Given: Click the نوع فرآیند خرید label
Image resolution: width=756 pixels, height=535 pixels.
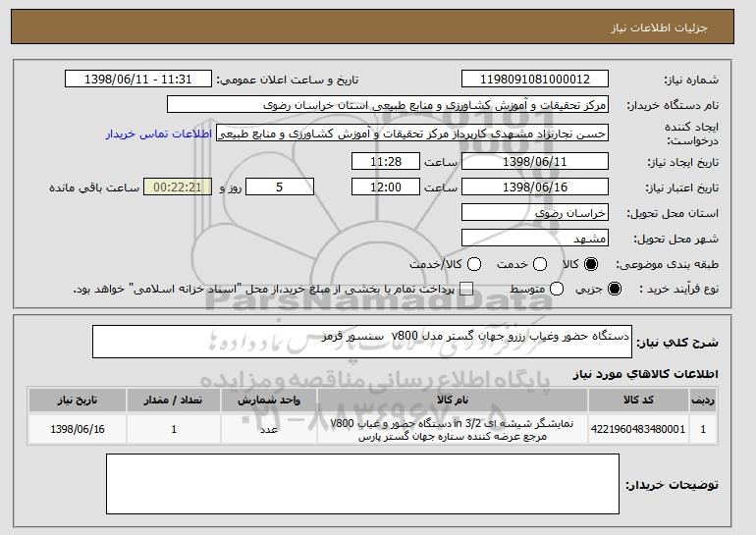Looking at the screenshot, I should [x=678, y=289].
